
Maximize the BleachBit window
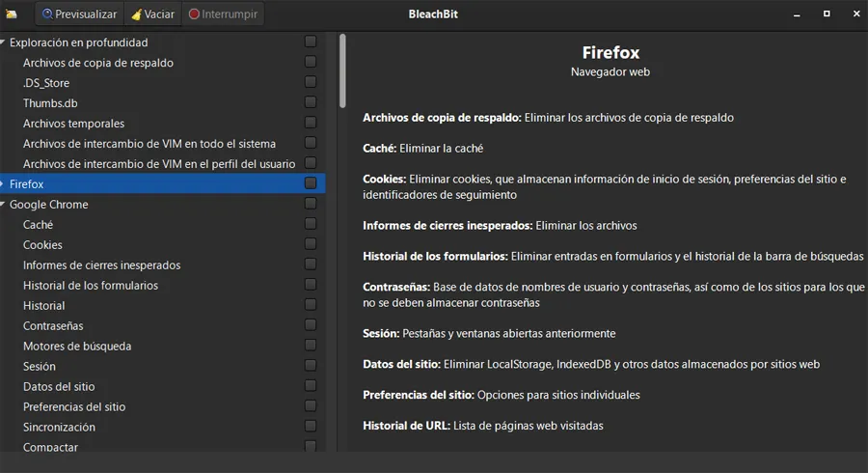(x=827, y=14)
